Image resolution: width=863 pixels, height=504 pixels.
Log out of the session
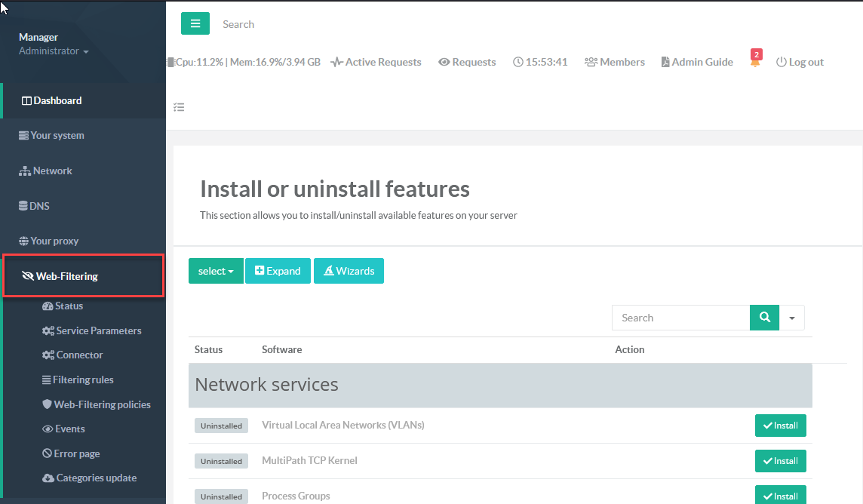pos(800,62)
